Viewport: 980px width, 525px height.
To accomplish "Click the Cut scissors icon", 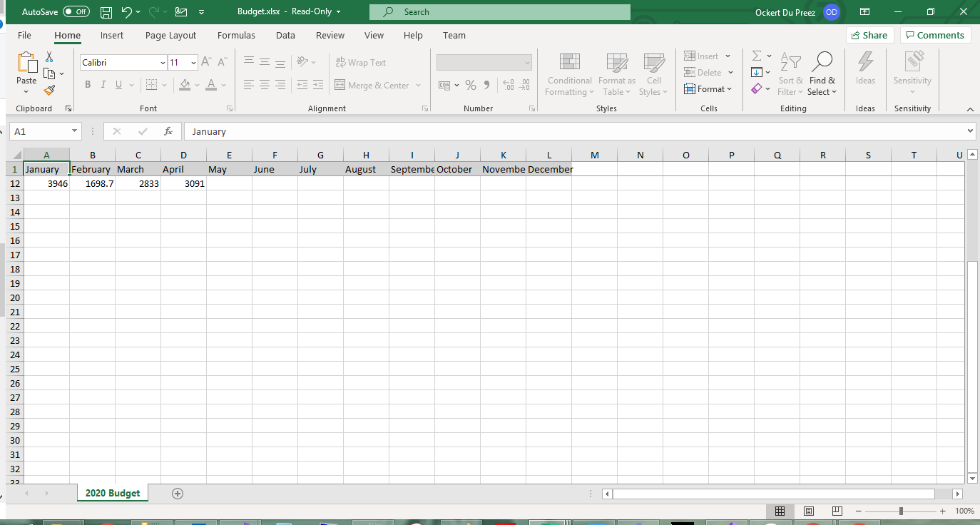I will (49, 57).
